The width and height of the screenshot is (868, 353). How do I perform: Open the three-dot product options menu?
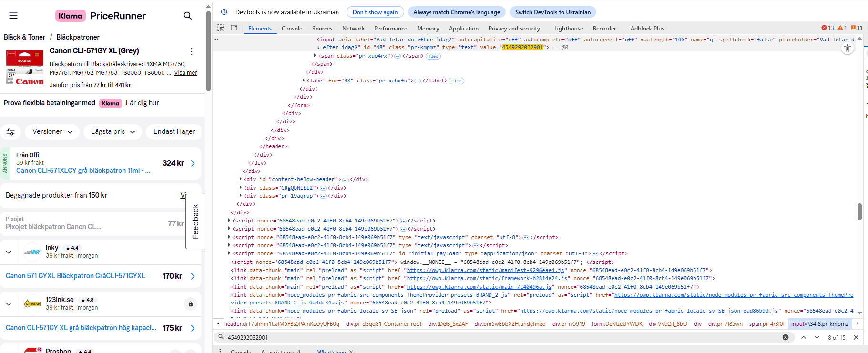(192, 51)
